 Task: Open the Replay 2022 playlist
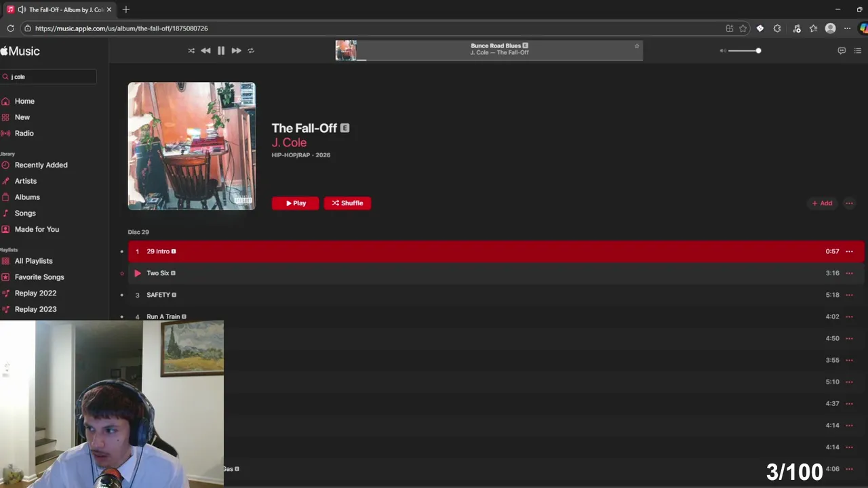click(x=35, y=293)
